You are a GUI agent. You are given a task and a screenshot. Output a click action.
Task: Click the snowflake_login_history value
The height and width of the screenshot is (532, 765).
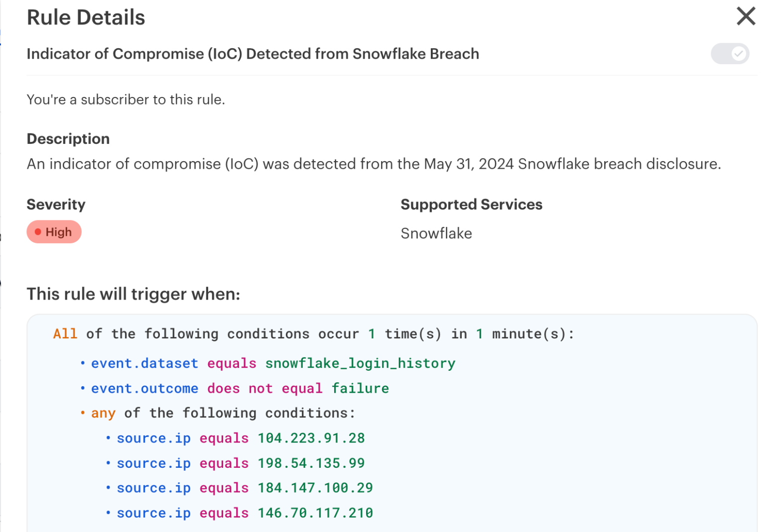tap(360, 363)
